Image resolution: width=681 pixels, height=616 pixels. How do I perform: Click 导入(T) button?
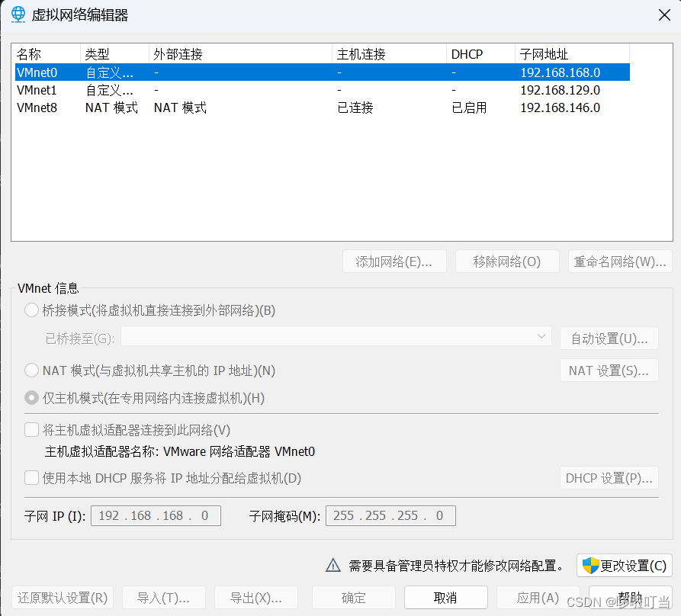point(164,598)
